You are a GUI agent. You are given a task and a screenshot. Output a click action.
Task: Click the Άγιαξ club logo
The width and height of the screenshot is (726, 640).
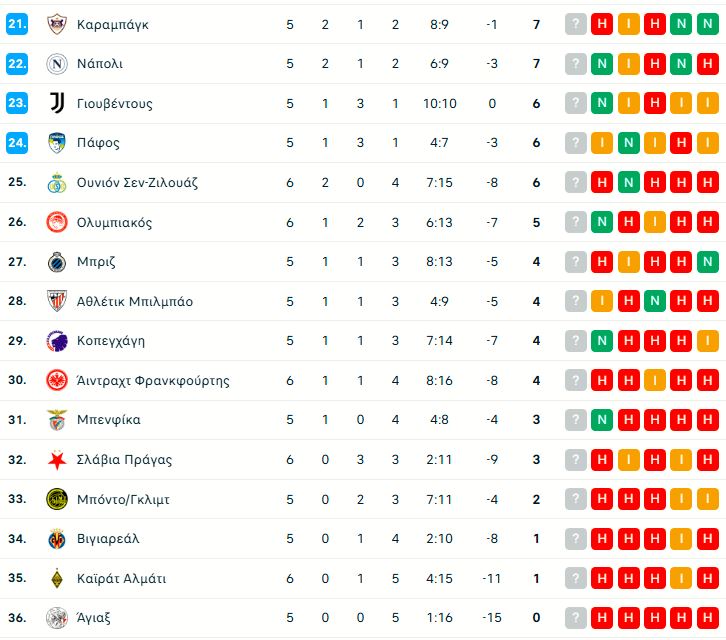pos(57,618)
